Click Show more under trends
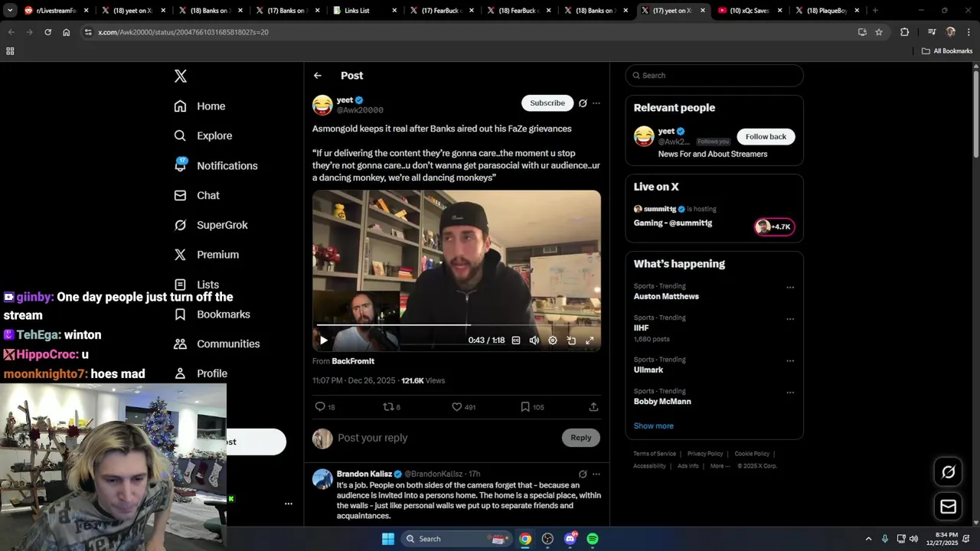The image size is (980, 551). [654, 425]
